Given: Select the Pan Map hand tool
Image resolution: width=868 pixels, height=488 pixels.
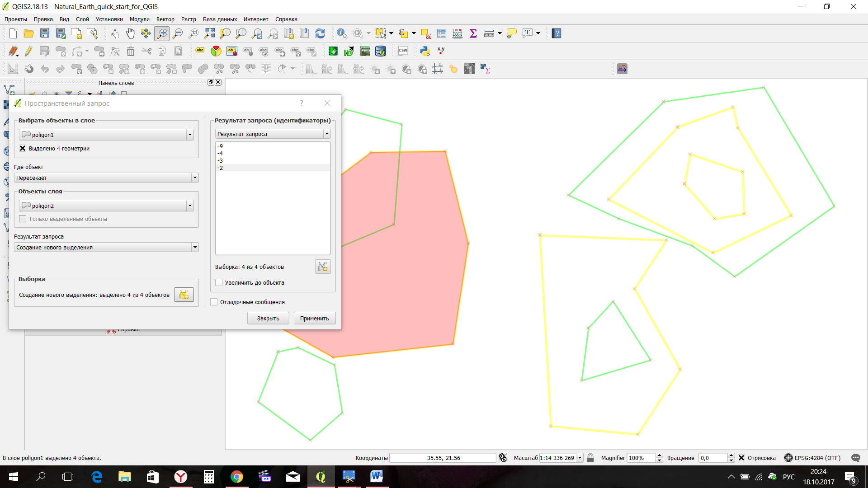Looking at the screenshot, I should pyautogui.click(x=130, y=33).
